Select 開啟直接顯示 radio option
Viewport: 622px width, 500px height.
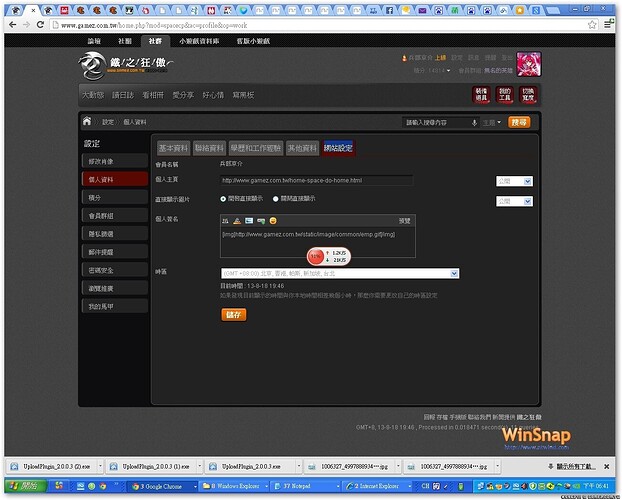point(223,199)
